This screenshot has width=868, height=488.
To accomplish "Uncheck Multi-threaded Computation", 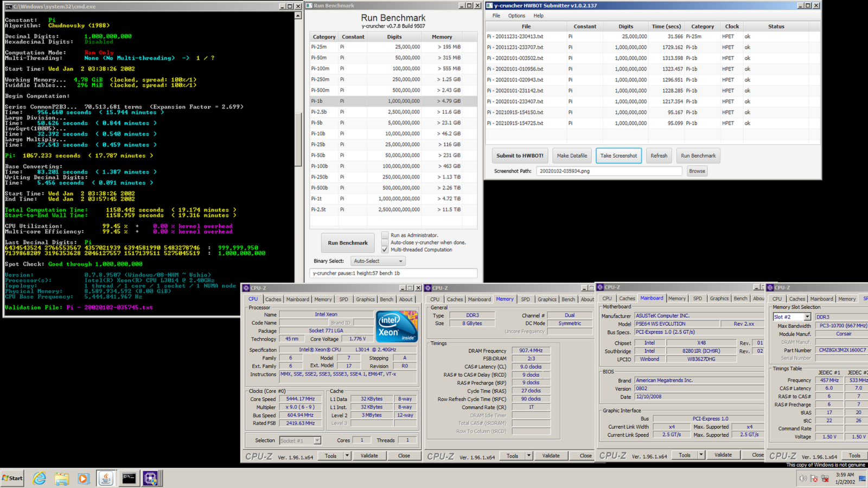I will coord(385,249).
